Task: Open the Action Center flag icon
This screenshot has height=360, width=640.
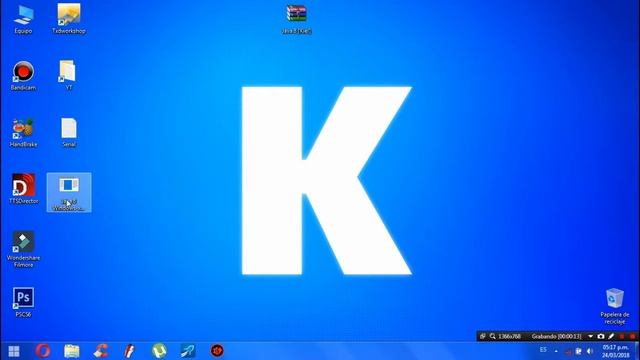Action: [578, 351]
